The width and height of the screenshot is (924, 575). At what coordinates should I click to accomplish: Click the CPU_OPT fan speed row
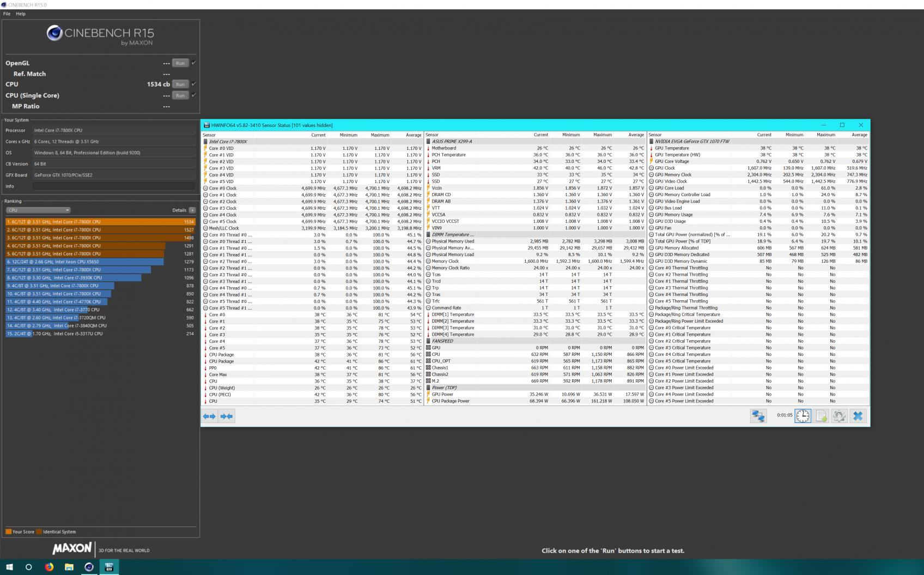coord(535,361)
